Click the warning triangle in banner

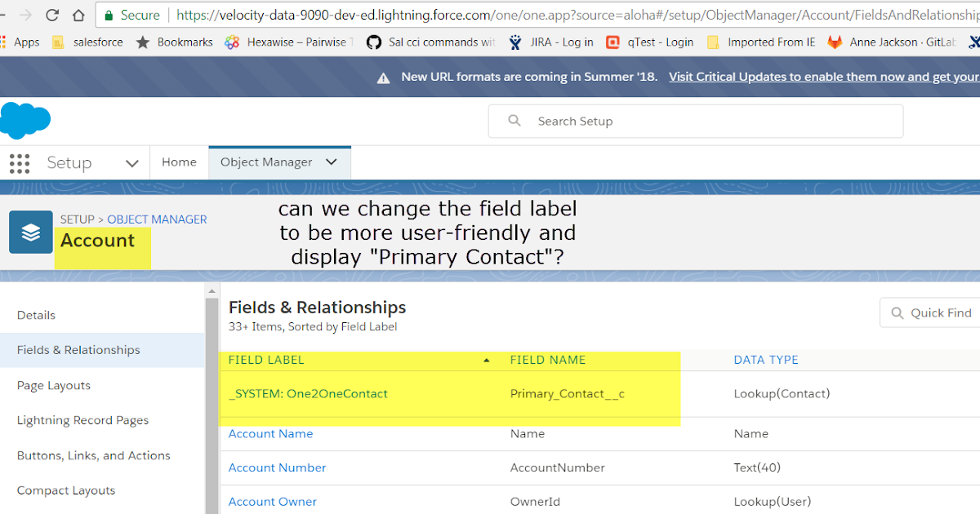pyautogui.click(x=383, y=78)
